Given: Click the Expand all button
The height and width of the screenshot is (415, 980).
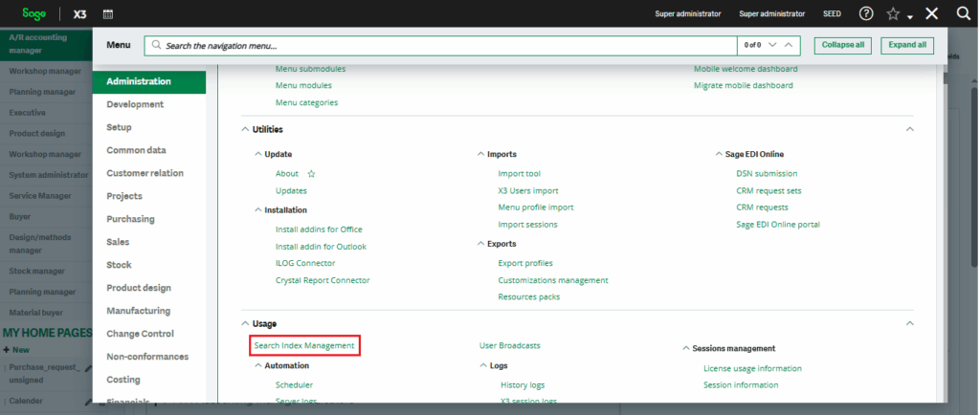Looking at the screenshot, I should pyautogui.click(x=907, y=45).
